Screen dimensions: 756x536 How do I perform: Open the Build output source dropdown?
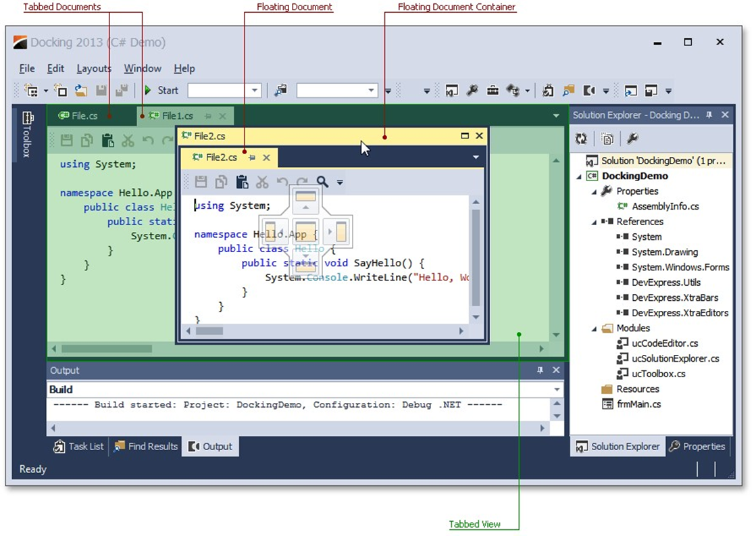point(557,390)
